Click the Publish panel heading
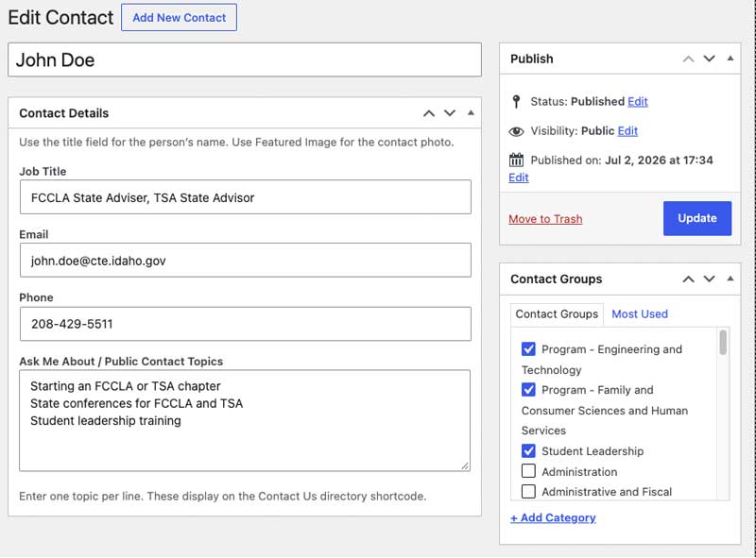Screen dimensions: 756x558 coord(532,59)
